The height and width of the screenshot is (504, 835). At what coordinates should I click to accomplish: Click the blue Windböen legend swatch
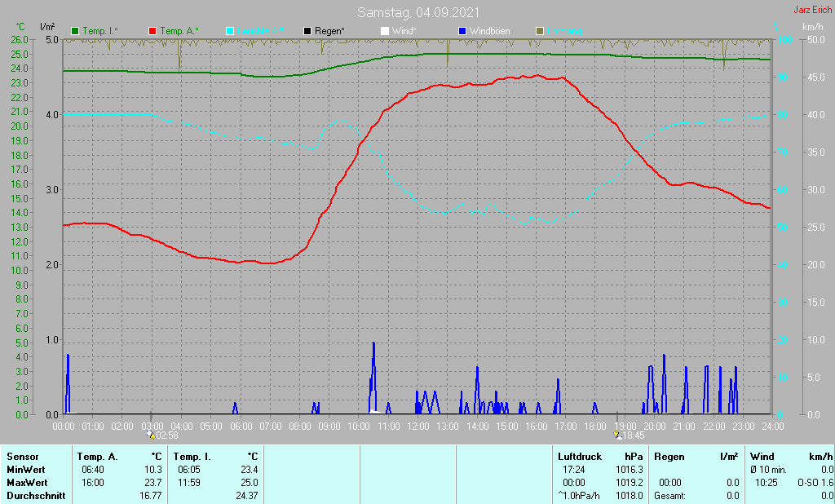point(462,32)
